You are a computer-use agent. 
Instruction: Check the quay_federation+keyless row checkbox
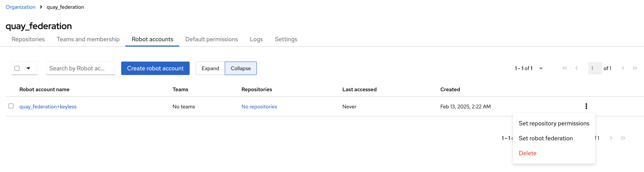(x=11, y=106)
